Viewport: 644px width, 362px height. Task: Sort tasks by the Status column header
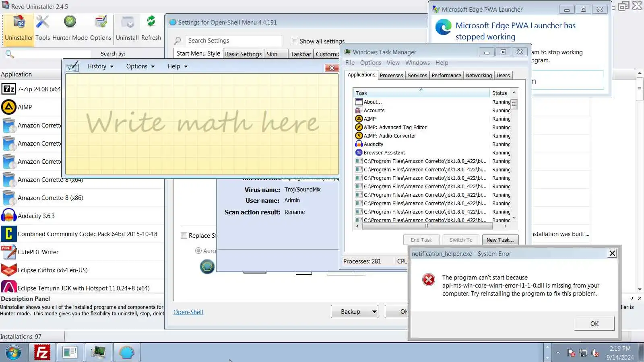click(x=500, y=93)
